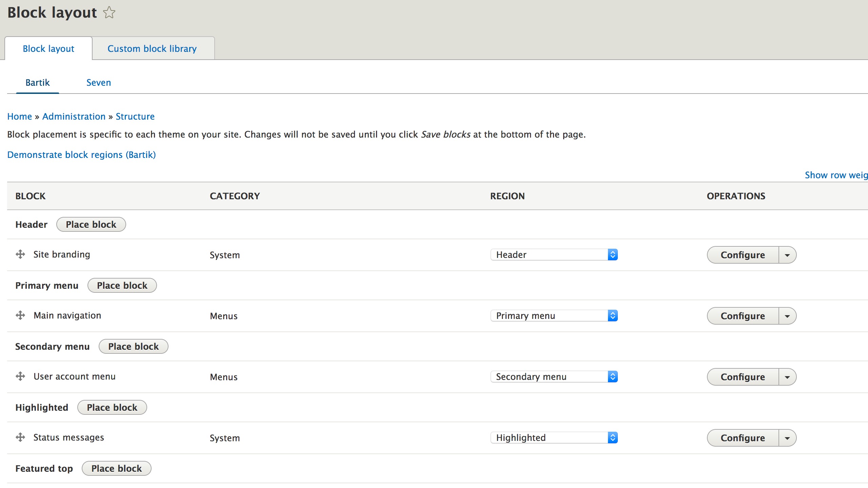Open the Highlighted region selector for Status messages
Screen dimensions: 868x488
click(x=554, y=438)
